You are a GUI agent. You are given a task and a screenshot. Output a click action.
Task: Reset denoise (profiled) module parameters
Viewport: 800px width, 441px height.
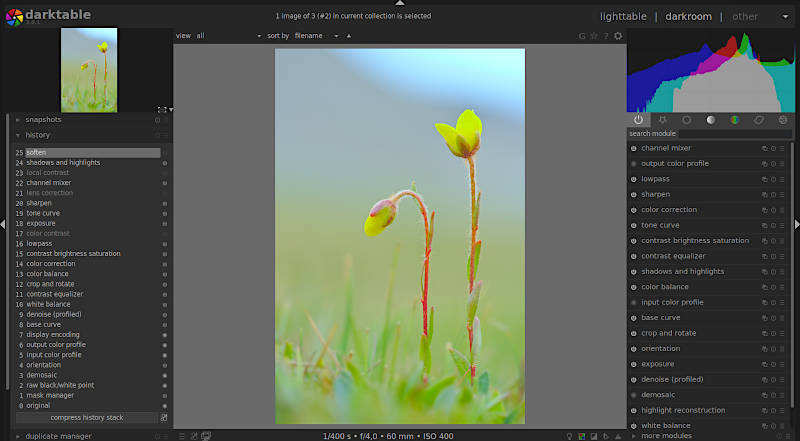point(773,380)
